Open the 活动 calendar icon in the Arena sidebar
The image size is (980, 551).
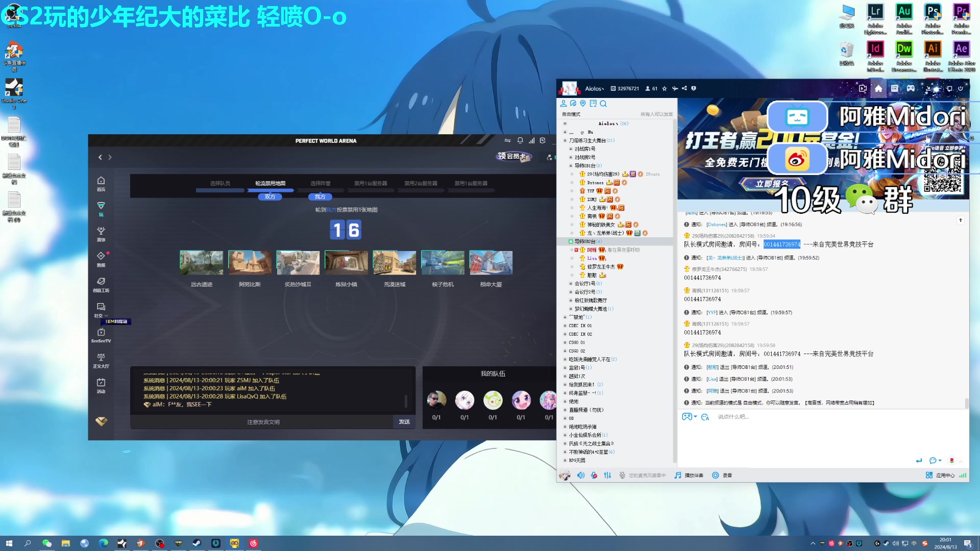point(101,386)
